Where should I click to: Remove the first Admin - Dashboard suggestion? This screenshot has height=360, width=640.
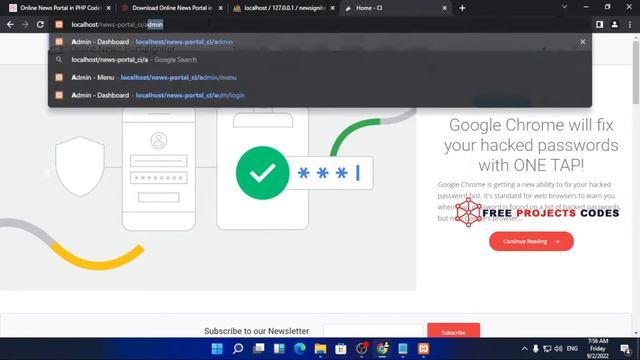tap(582, 42)
